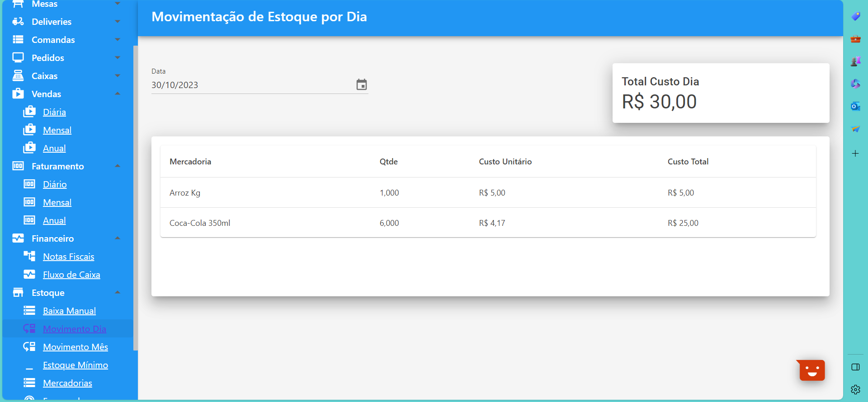The width and height of the screenshot is (868, 402).
Task: Open Movimento Mês stock report
Action: pyautogui.click(x=75, y=347)
